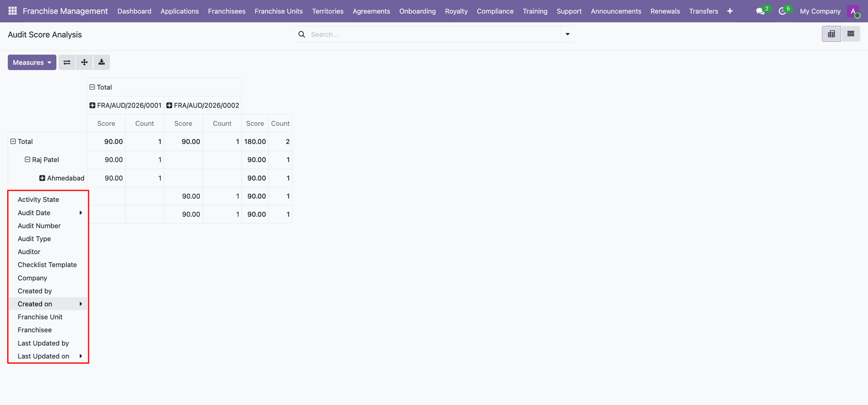Open the Territories menu

(x=328, y=11)
